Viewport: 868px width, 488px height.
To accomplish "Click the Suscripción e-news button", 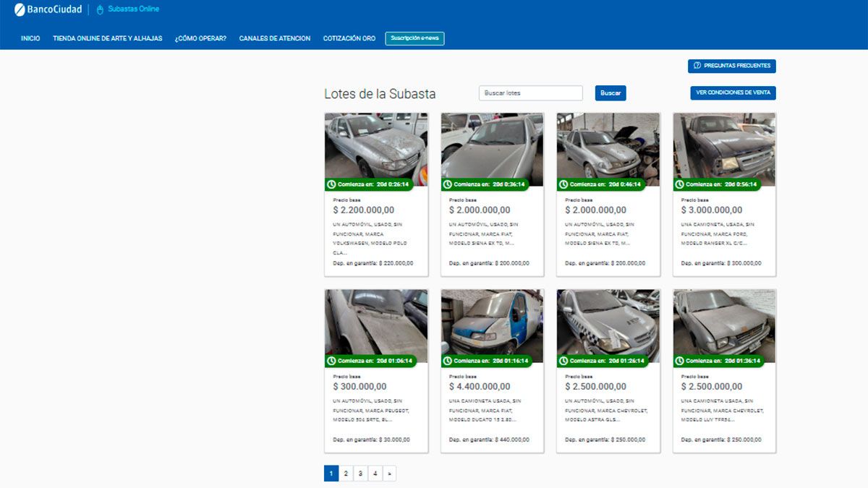I will click(x=414, y=38).
